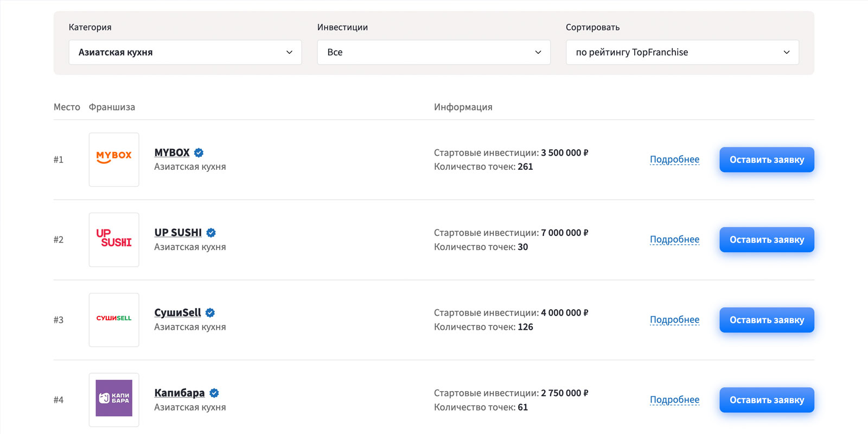The width and height of the screenshot is (868, 434).
Task: Open the UP SUSHI franchise link
Action: 178,233
